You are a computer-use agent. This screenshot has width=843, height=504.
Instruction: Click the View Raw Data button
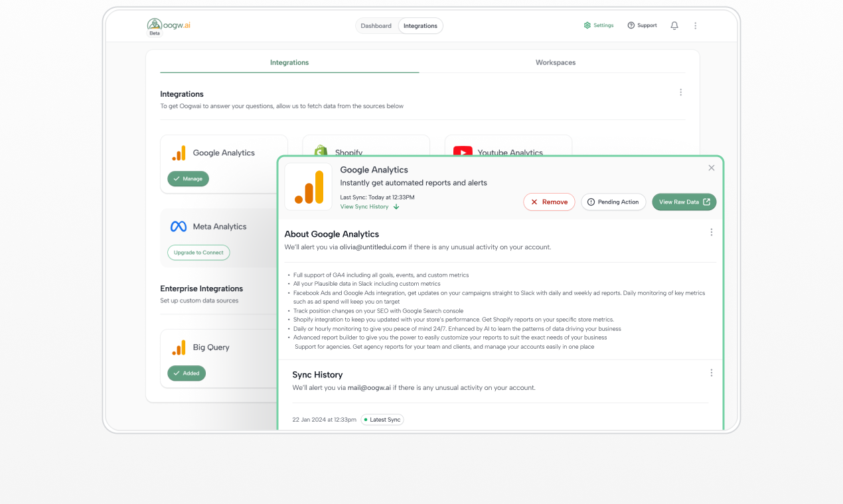[684, 202]
